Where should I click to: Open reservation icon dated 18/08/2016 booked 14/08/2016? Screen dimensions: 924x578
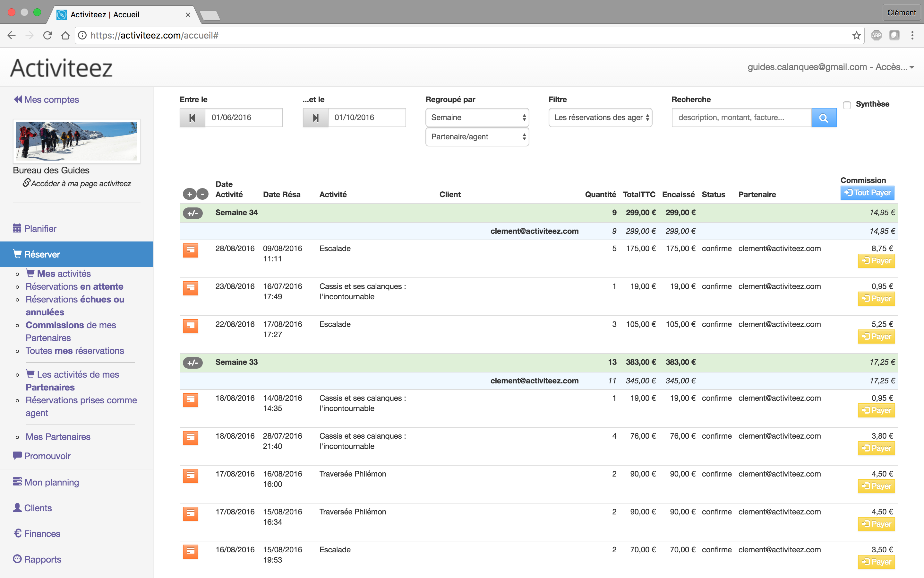190,400
